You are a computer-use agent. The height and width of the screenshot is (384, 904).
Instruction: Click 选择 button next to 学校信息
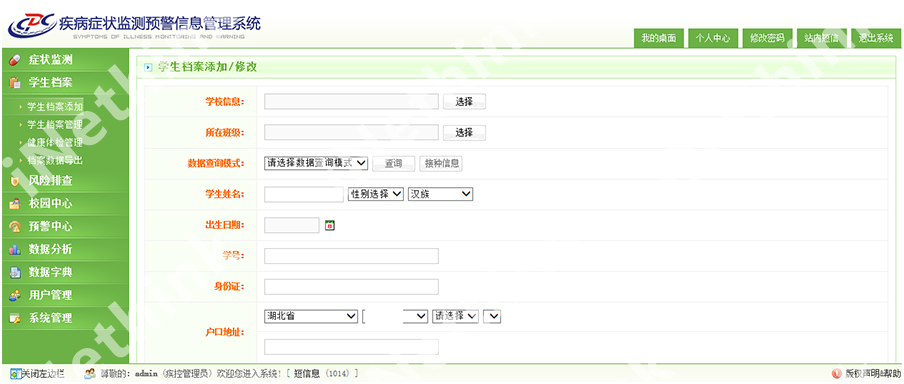[x=464, y=101]
